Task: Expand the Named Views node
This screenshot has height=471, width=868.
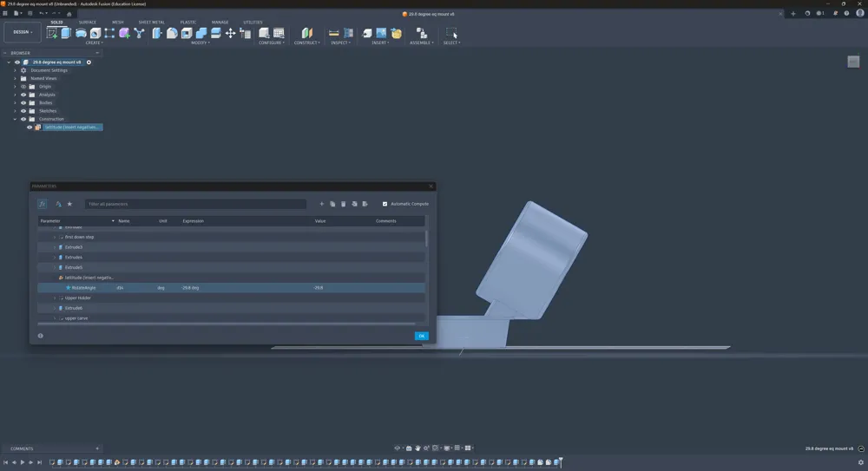Action: point(15,79)
